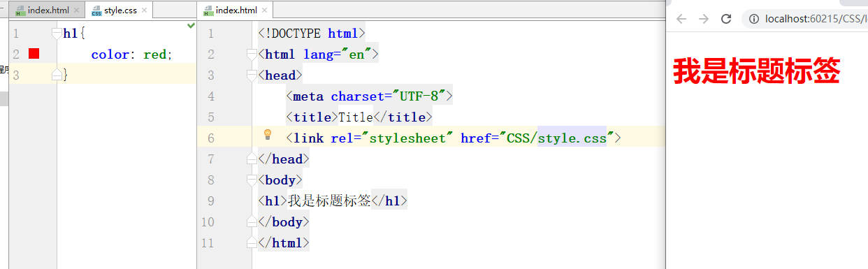Collapse the head tag fold

click(252, 75)
